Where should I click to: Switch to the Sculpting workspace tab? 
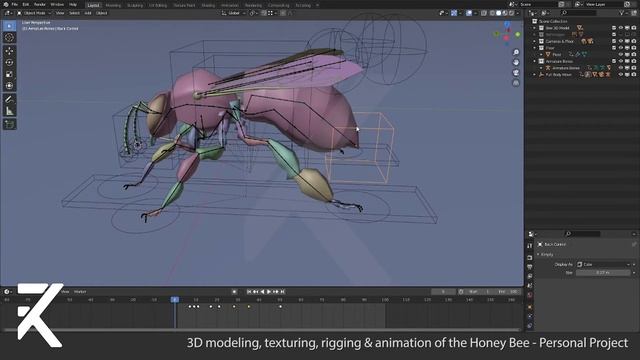coord(135,5)
